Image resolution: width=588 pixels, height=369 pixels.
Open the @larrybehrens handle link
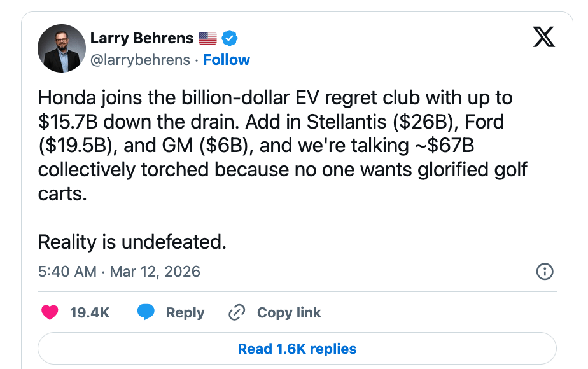pos(140,60)
